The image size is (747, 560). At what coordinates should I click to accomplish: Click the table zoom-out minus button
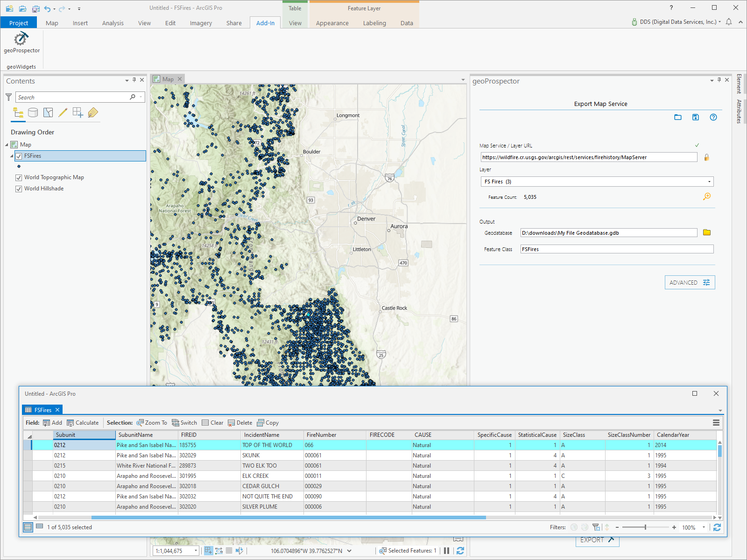click(x=617, y=527)
